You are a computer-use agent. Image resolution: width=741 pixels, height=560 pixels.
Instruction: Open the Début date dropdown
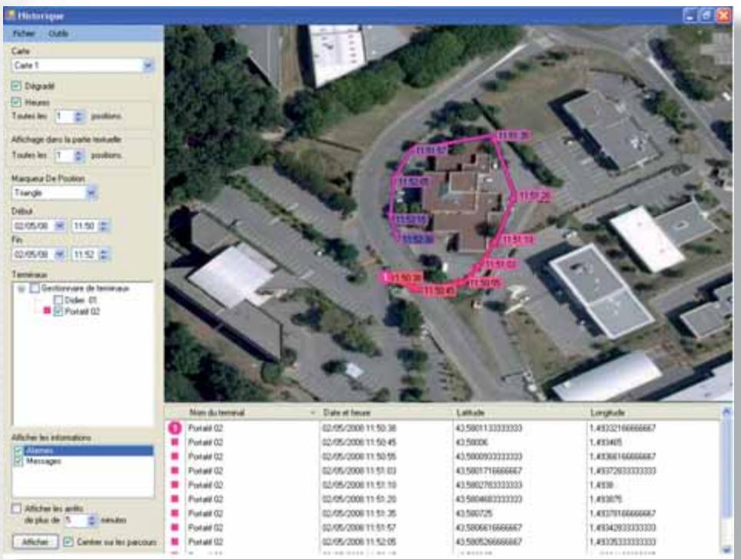60,226
